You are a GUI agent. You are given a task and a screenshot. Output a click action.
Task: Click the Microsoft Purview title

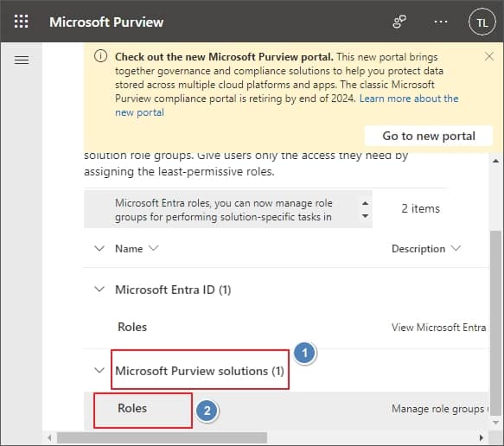click(106, 22)
